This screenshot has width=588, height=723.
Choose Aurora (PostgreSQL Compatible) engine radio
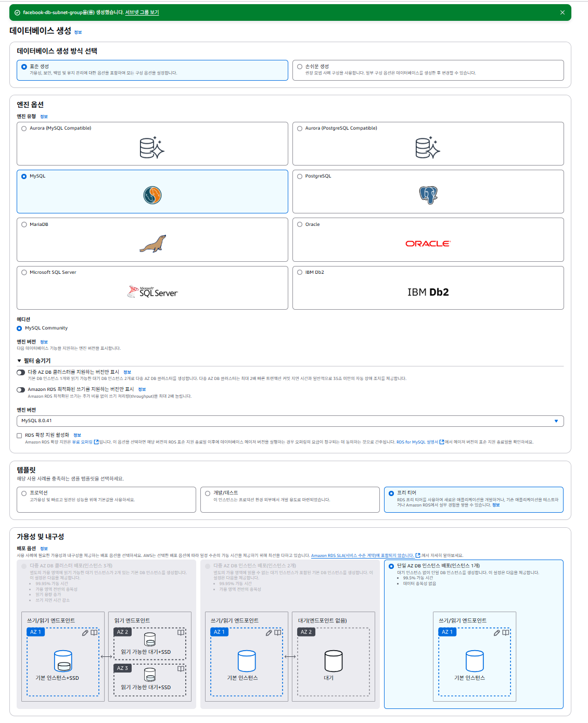pyautogui.click(x=300, y=129)
